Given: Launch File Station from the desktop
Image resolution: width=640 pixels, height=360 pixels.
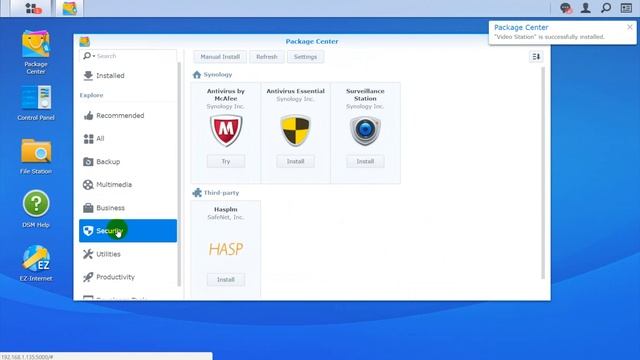Looking at the screenshot, I should tap(36, 157).
